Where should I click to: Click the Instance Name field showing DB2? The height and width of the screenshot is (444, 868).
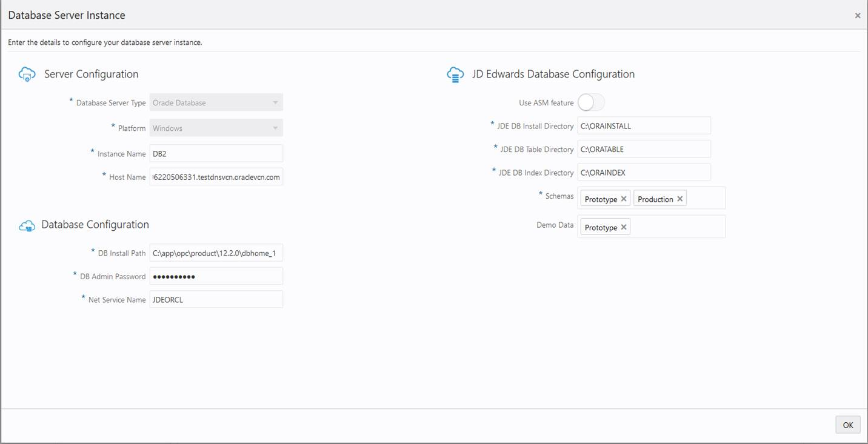coord(216,153)
